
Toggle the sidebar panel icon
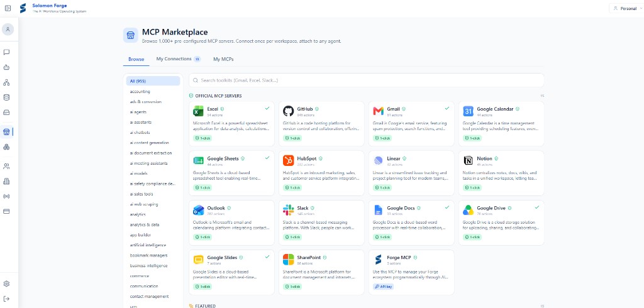(8, 8)
